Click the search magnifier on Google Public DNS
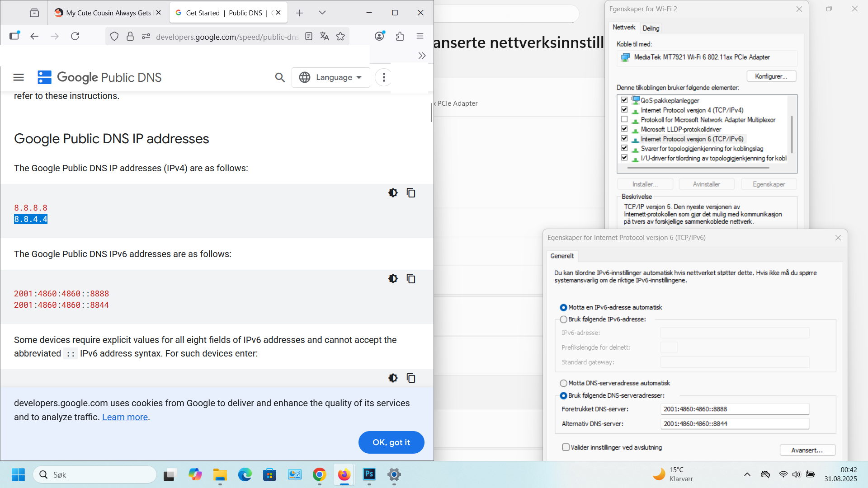 pos(280,77)
